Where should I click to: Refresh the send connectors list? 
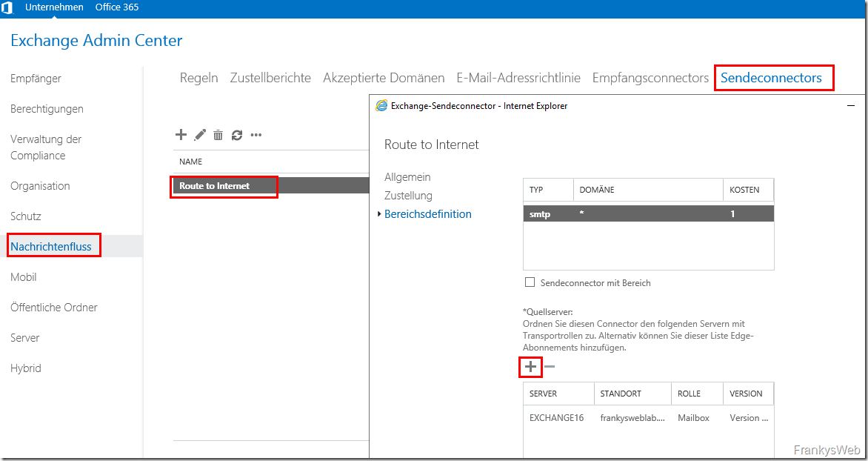click(x=236, y=135)
